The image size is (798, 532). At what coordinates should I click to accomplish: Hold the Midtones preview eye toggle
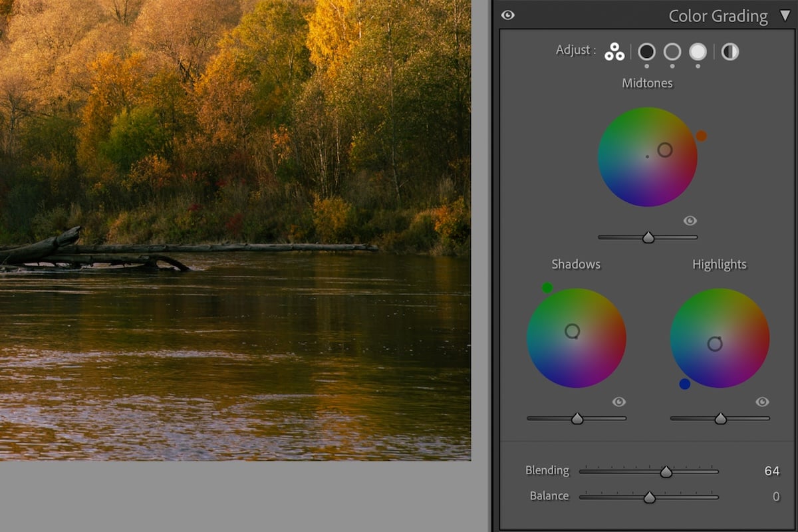(690, 221)
